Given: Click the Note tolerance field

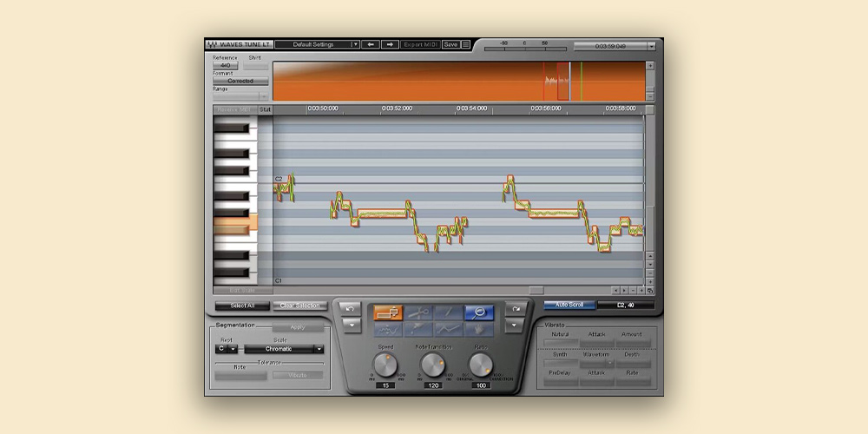Looking at the screenshot, I should [240, 375].
